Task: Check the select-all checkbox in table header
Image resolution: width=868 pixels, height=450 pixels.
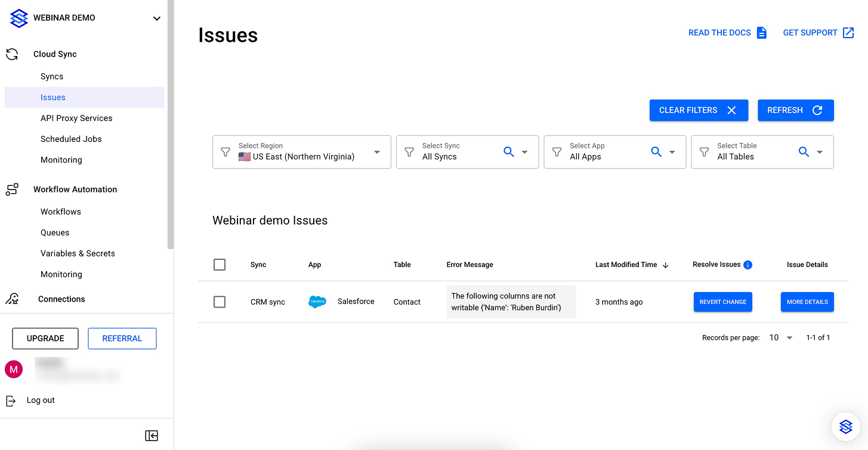Action: point(220,265)
